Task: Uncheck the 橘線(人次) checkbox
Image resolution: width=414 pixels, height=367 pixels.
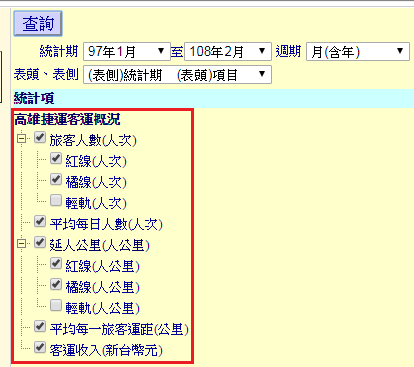Action: [x=56, y=179]
